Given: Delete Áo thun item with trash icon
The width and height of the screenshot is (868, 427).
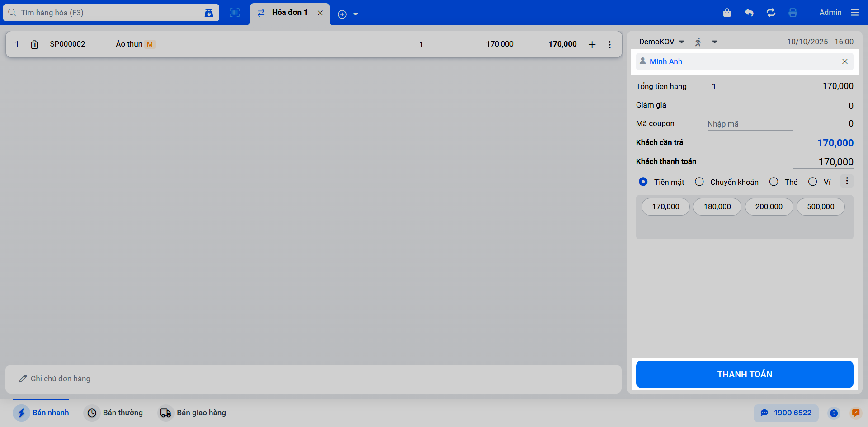Looking at the screenshot, I should tap(34, 44).
